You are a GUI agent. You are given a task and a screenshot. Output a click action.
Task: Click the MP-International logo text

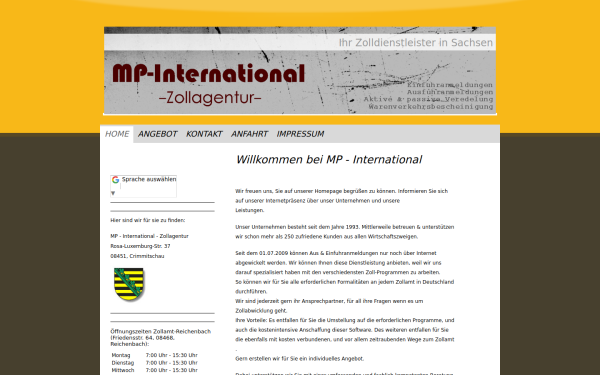[x=209, y=73]
